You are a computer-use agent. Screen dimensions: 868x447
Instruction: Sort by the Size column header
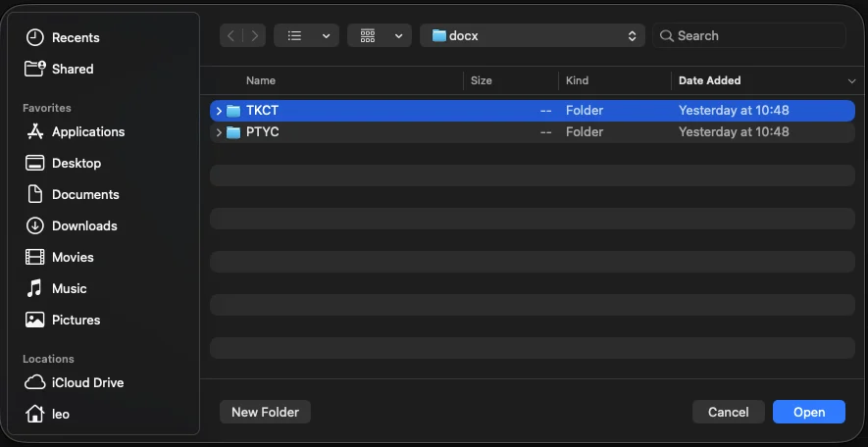coord(481,80)
